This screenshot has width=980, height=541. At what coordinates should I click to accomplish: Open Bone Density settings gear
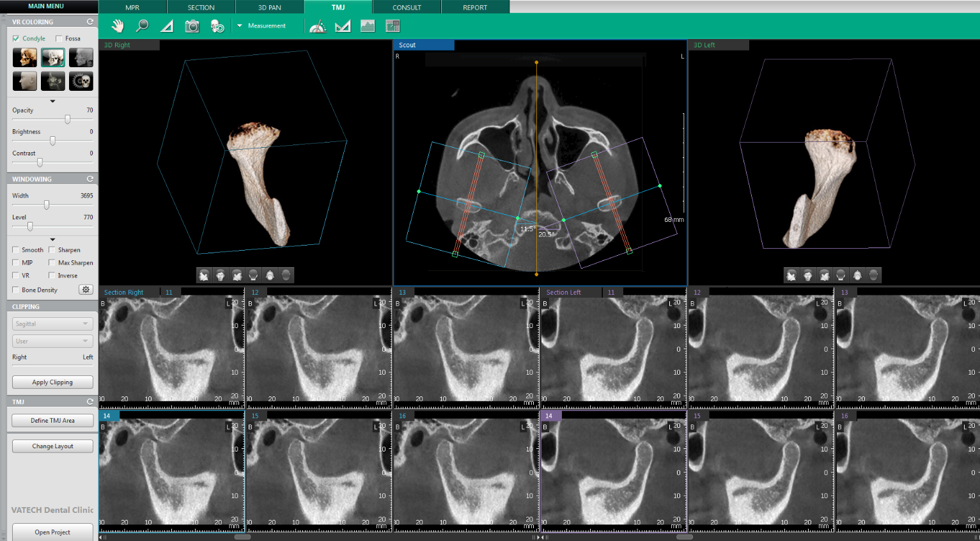(x=86, y=290)
